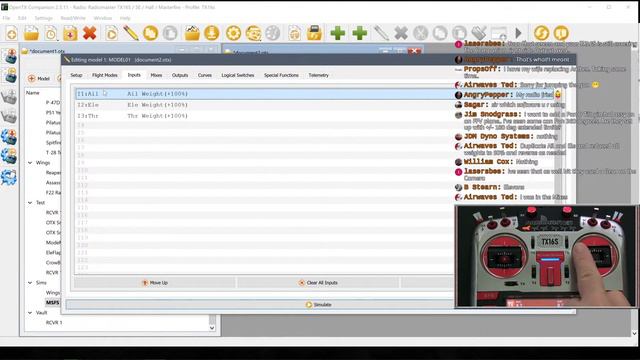Click the Model button in document1 window
Viewport: 640px width, 360px height.
click(39, 78)
